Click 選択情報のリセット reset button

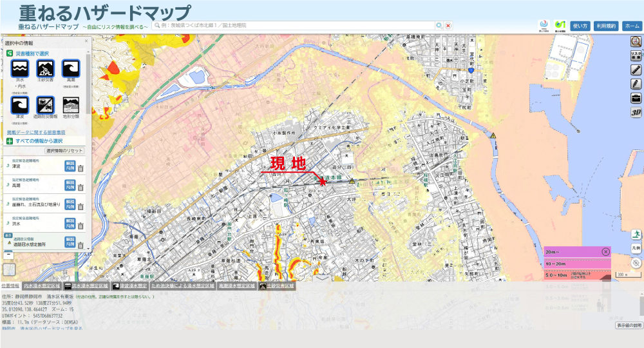pos(64,151)
